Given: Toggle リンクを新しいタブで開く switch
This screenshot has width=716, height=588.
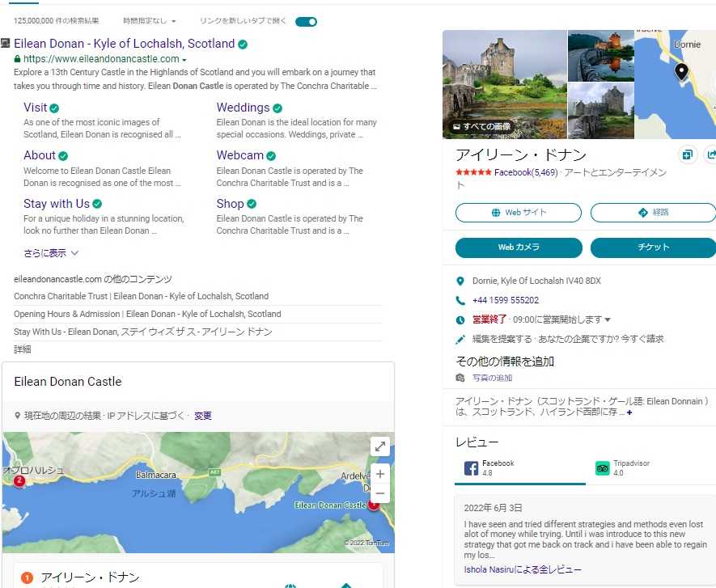Looking at the screenshot, I should [306, 21].
